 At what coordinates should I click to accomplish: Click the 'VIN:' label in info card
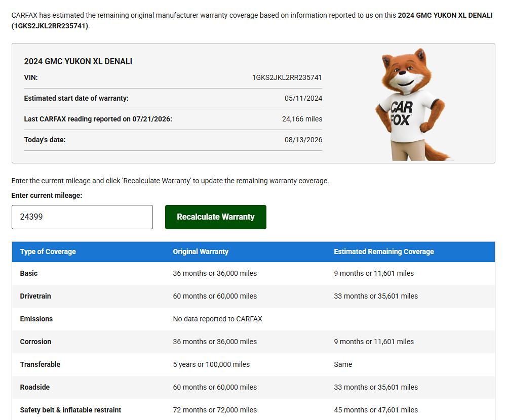coord(31,78)
